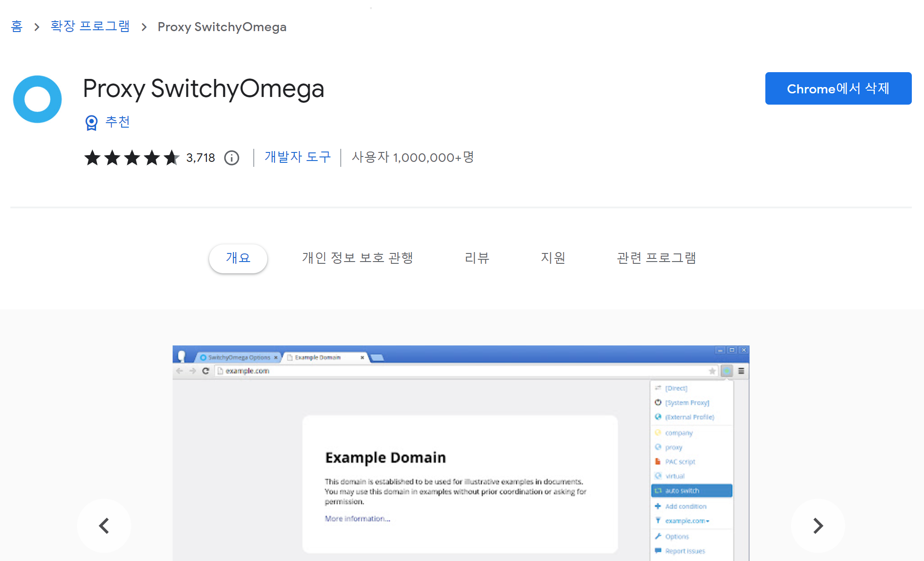Open the 리뷰 tab
The image size is (924, 561).
coord(477,258)
